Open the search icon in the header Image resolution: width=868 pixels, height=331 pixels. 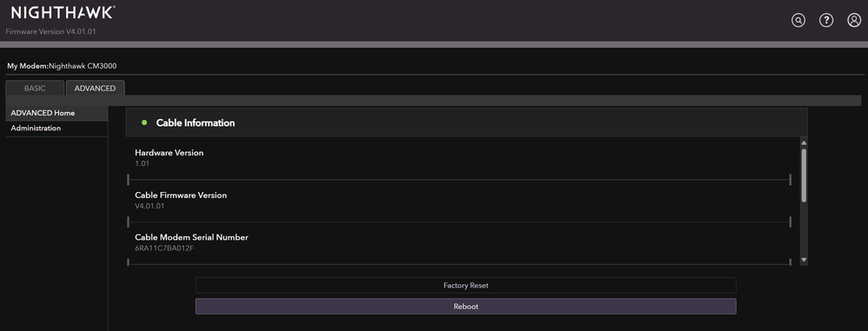tap(798, 21)
